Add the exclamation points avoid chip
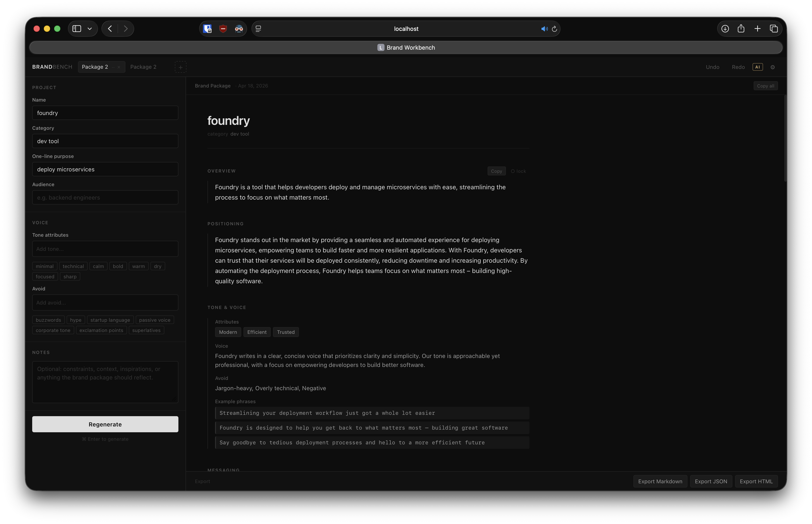 click(x=101, y=330)
